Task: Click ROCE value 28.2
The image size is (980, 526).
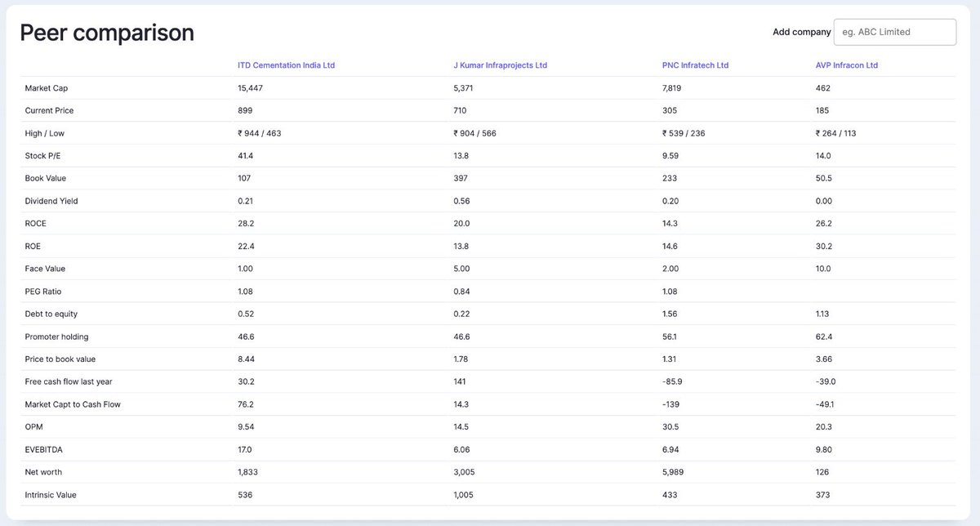Action: (x=246, y=223)
